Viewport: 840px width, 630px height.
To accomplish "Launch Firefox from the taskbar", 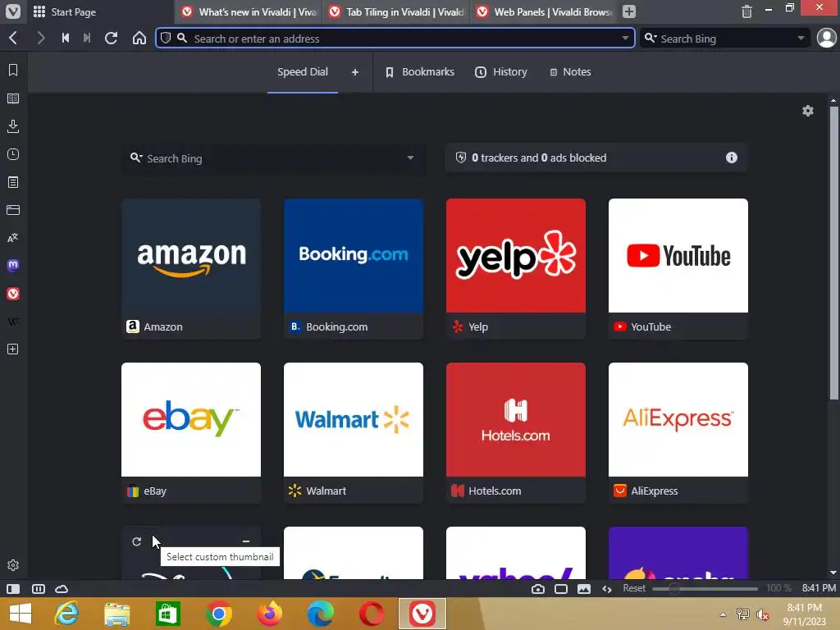I will pos(269,614).
